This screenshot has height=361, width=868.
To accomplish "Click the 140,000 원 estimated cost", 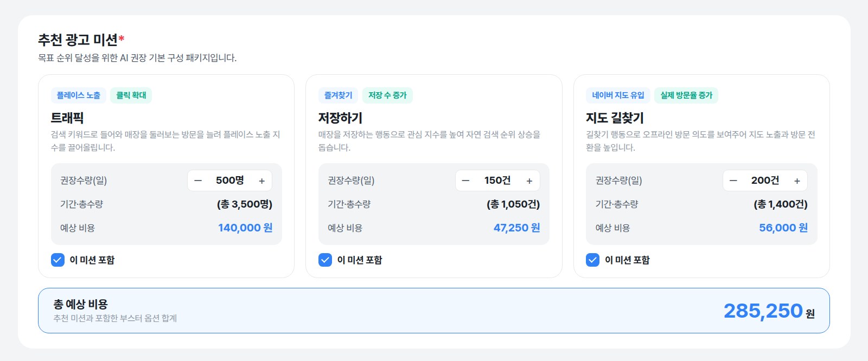I will [x=245, y=228].
